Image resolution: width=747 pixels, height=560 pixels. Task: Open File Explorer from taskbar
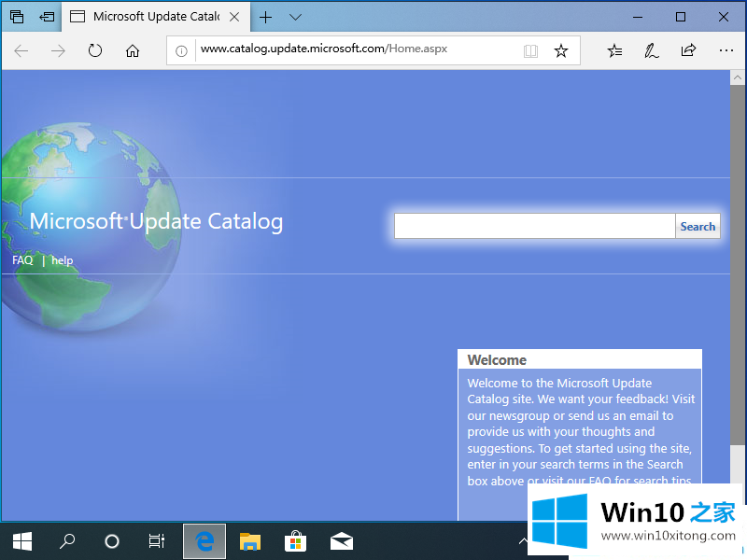249,541
